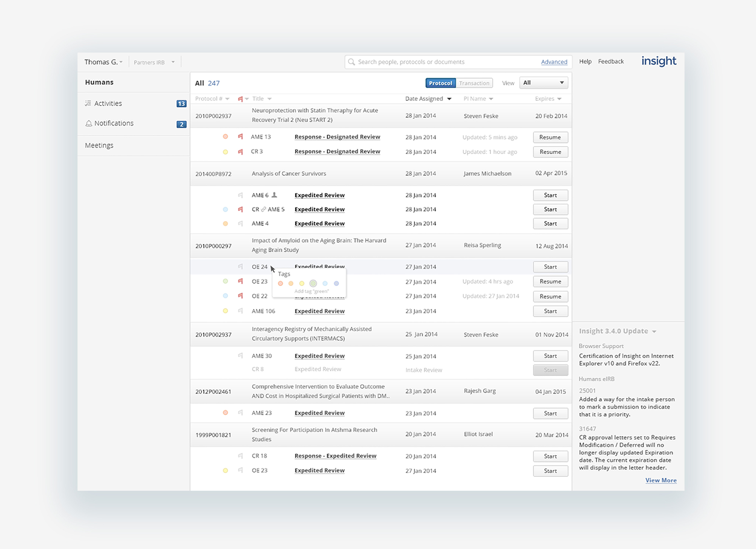This screenshot has height=549, width=756.
Task: Click the search magnifier icon
Action: point(351,62)
